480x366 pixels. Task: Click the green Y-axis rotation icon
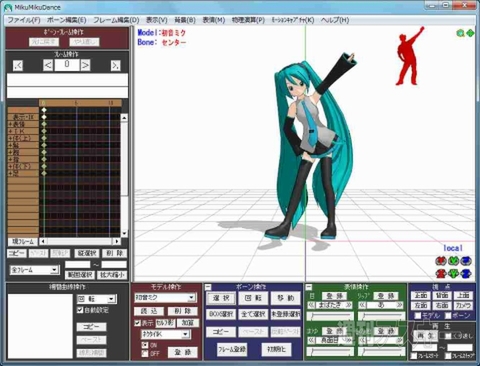(x=453, y=260)
